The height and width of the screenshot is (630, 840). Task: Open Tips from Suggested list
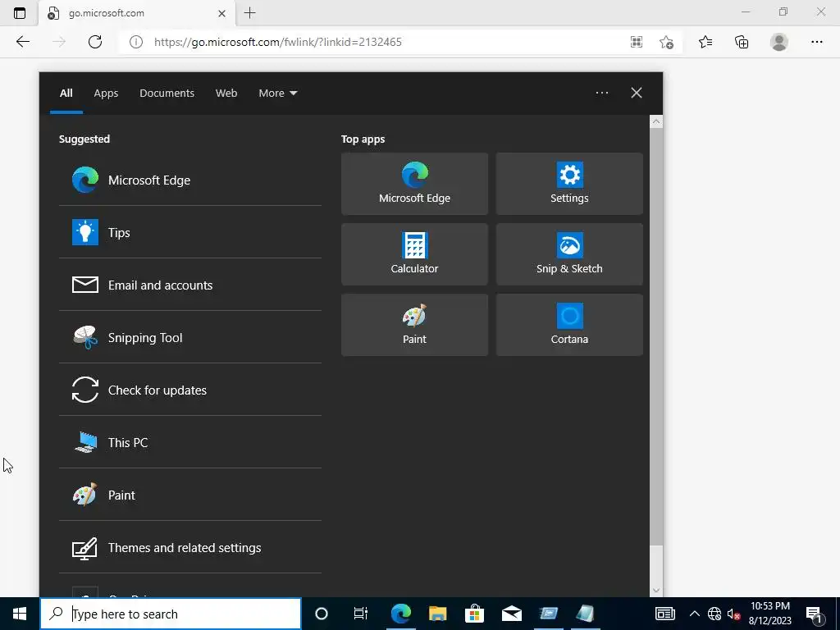click(x=190, y=232)
